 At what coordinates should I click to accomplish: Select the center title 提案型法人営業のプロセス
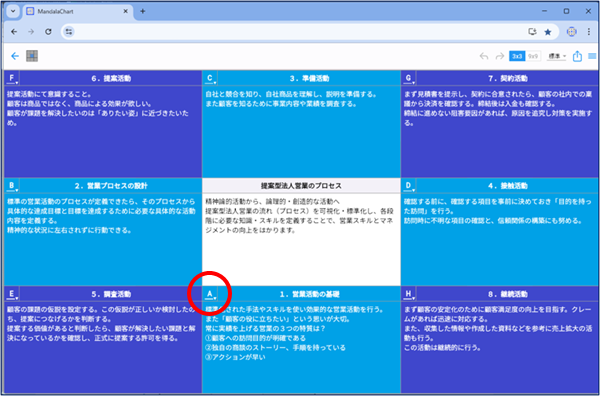coord(301,186)
